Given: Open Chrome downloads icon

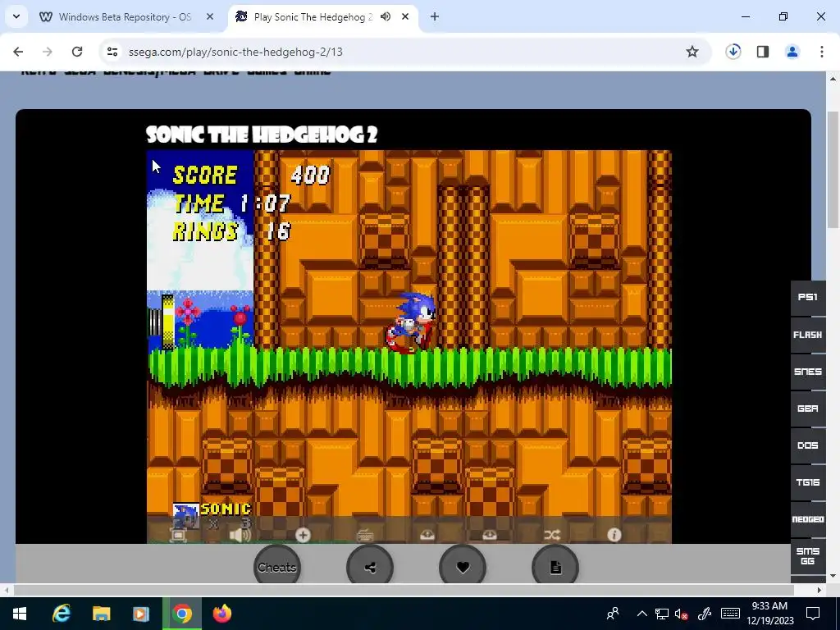Looking at the screenshot, I should (733, 52).
